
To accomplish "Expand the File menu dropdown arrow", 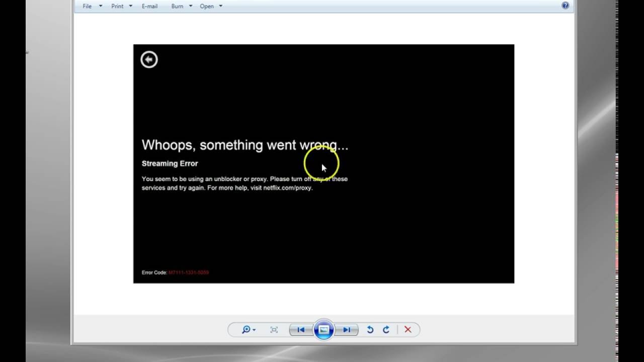I will 101,6.
